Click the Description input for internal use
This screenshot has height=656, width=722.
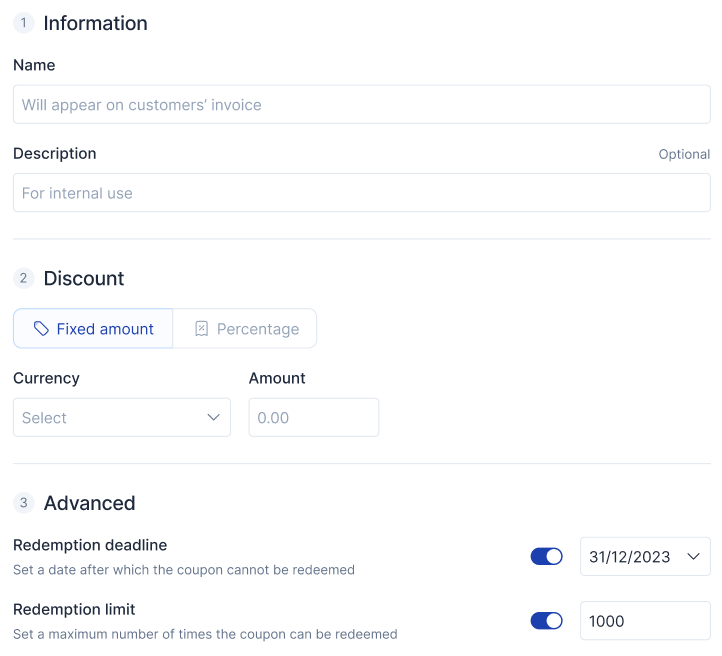tap(362, 193)
